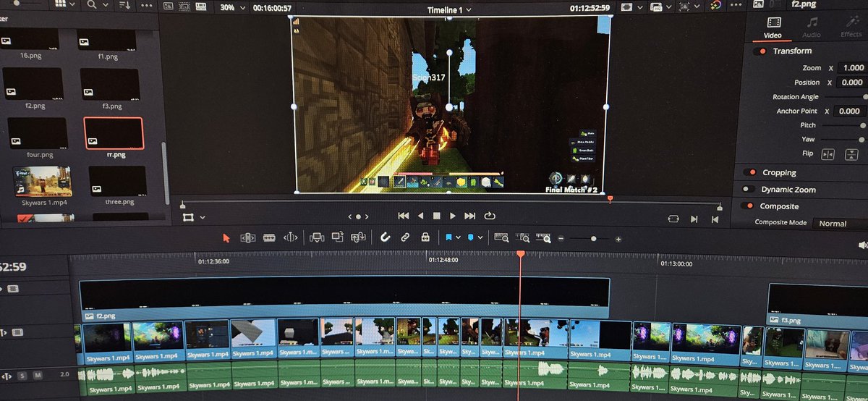Click the Zoom X value field
Image resolution: width=868 pixels, height=401 pixels.
click(853, 67)
